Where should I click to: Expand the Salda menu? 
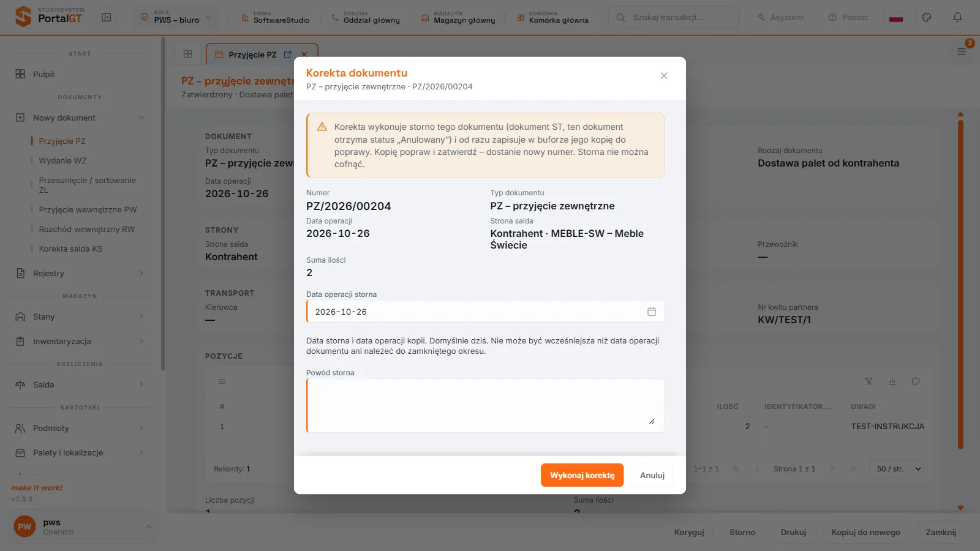click(x=80, y=384)
